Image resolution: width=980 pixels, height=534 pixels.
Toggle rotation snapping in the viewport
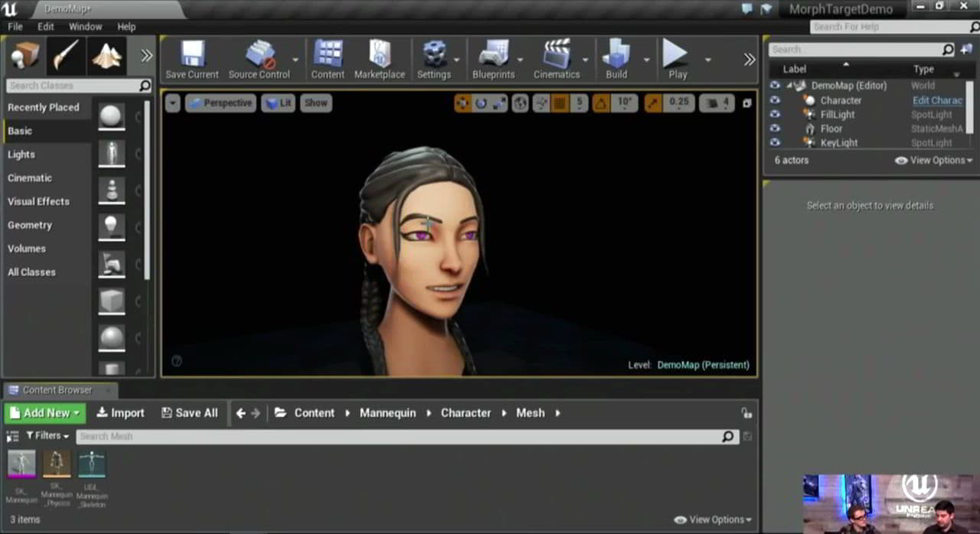click(602, 103)
